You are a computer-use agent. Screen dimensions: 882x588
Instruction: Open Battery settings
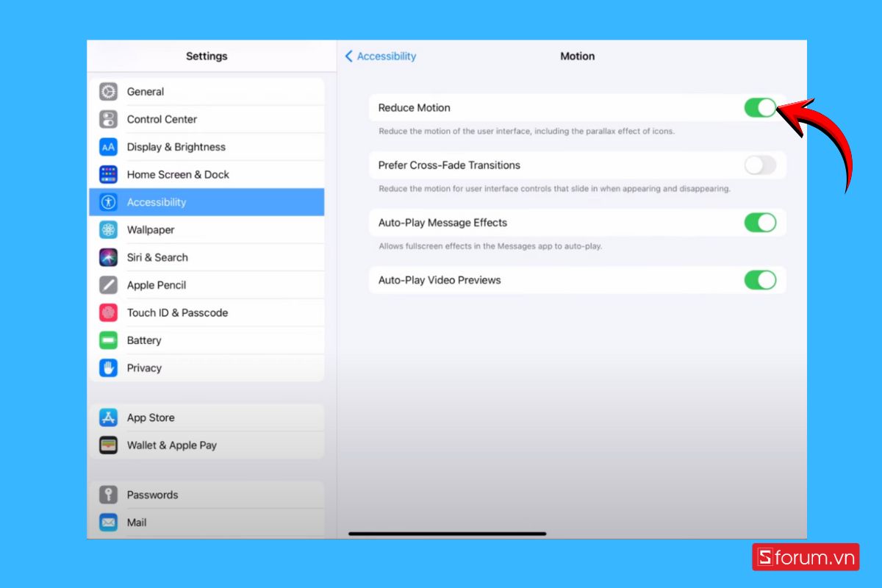pyautogui.click(x=207, y=340)
